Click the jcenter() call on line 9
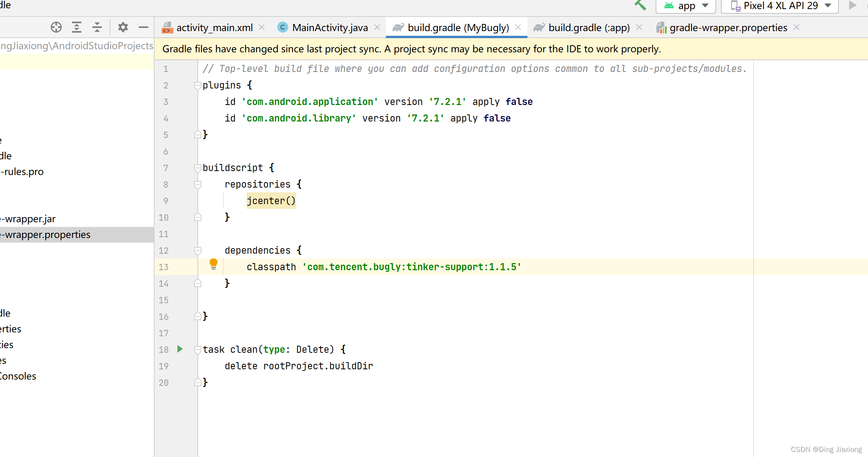 tap(271, 201)
